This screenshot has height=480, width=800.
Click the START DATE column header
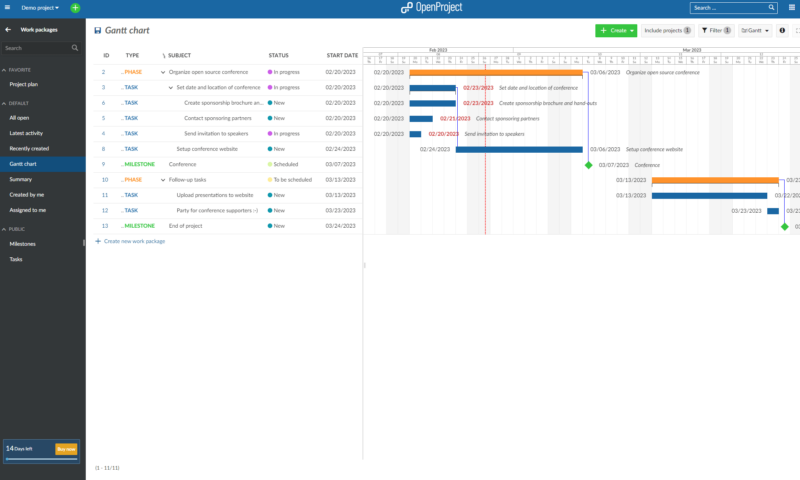point(342,56)
